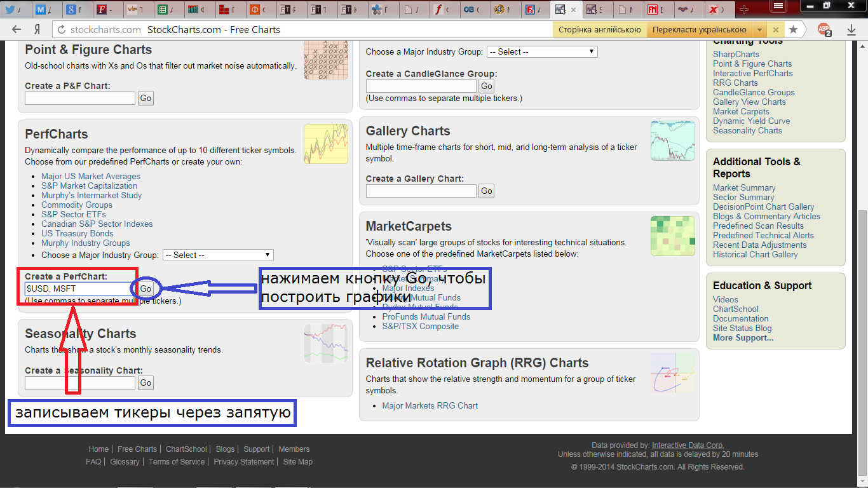The height and width of the screenshot is (488, 868).
Task: Open DecisionPoint Chart Gallery link
Action: pos(764,207)
